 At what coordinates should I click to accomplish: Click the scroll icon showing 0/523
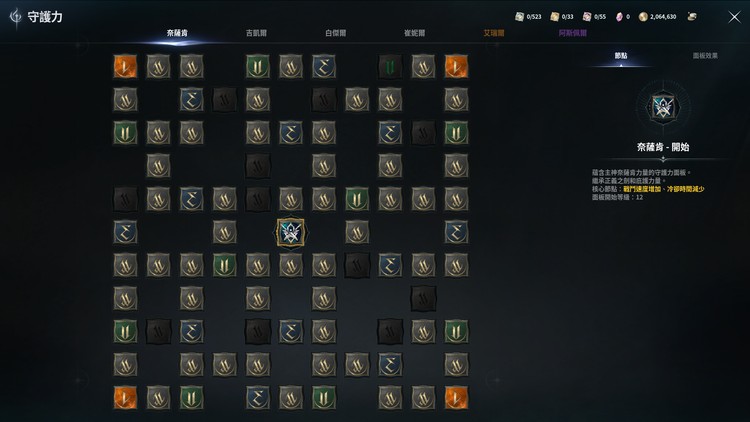coord(519,17)
